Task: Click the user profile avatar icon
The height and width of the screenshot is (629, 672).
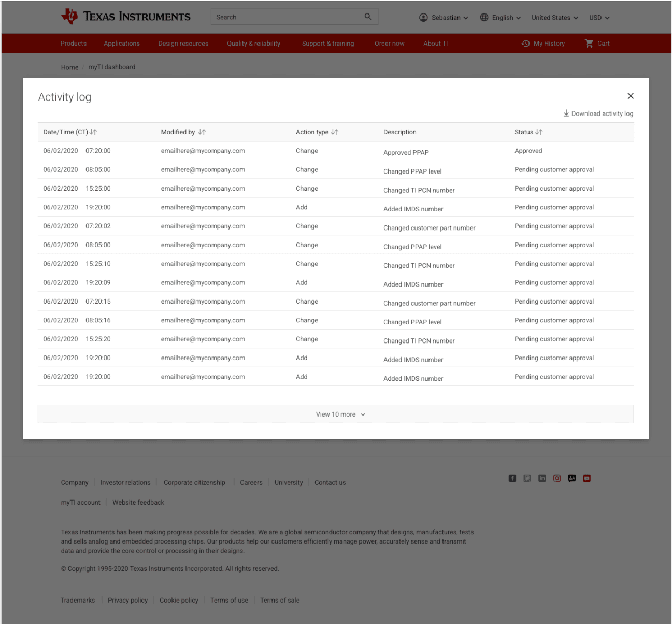Action: pyautogui.click(x=423, y=18)
